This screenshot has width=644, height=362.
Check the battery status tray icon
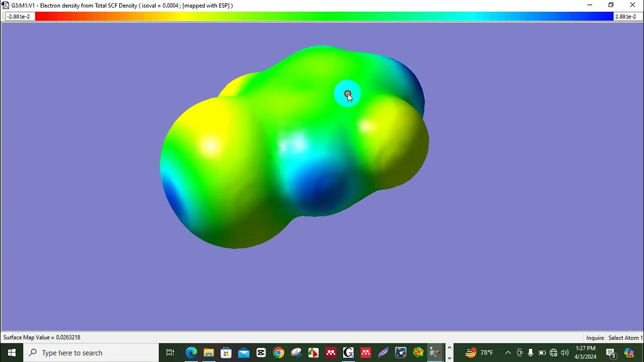pyautogui.click(x=542, y=353)
